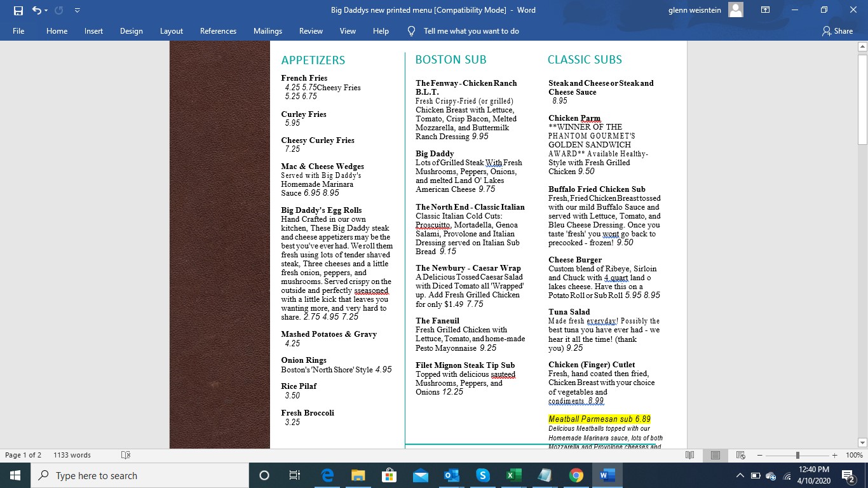This screenshot has height=488, width=868.
Task: Open the References ribbon tab
Action: [218, 31]
